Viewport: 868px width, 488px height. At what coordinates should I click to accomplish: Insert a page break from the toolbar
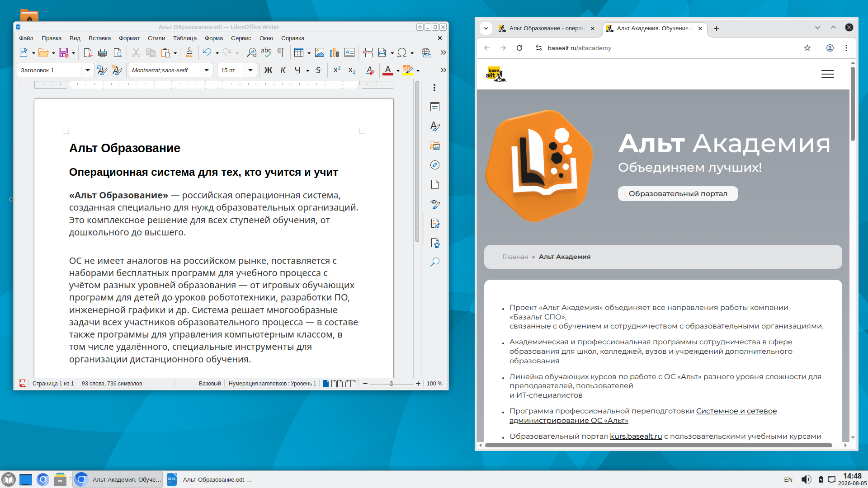click(x=368, y=52)
